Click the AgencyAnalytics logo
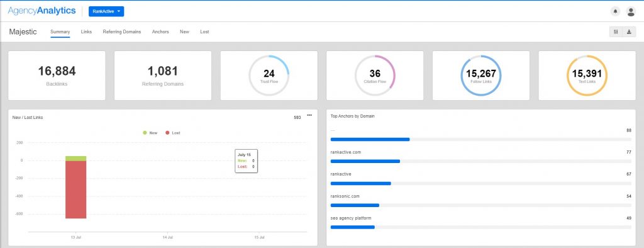 point(42,11)
